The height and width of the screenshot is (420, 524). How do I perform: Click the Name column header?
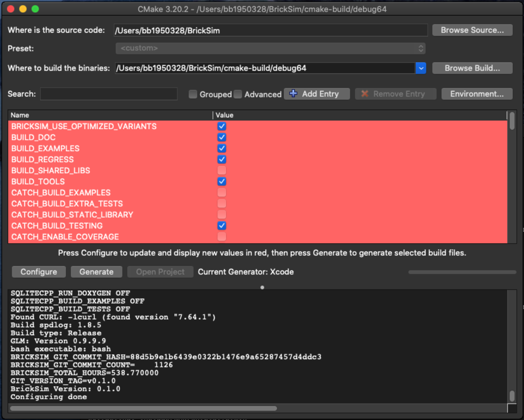pos(110,115)
